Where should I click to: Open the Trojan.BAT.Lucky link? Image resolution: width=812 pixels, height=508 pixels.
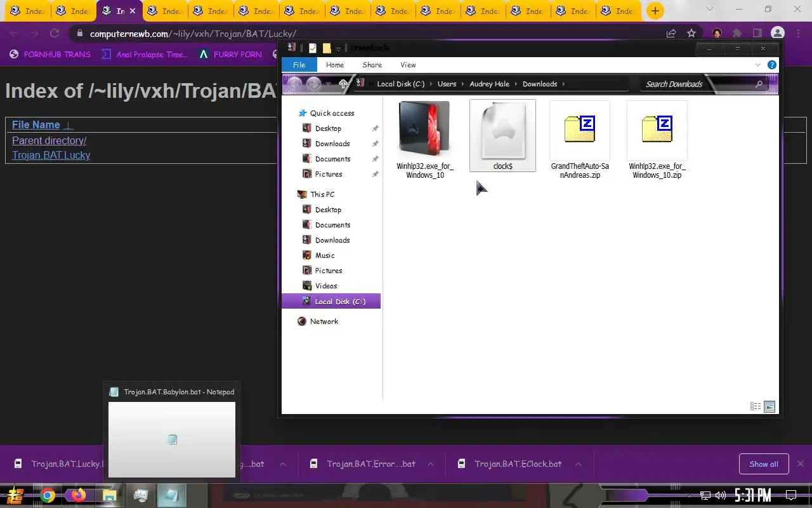pos(51,155)
